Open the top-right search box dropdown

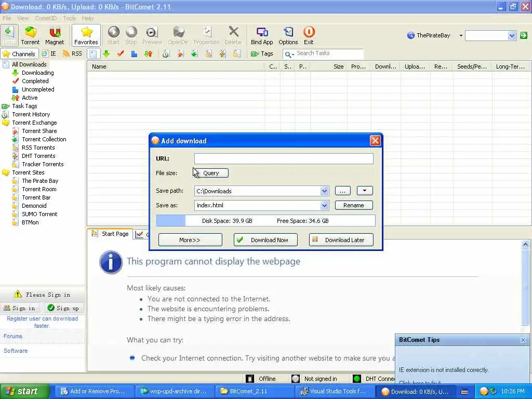[x=512, y=35]
